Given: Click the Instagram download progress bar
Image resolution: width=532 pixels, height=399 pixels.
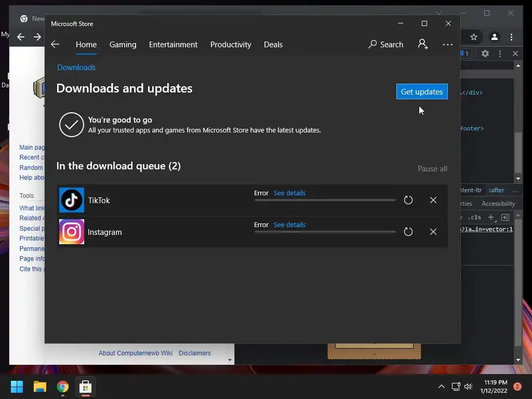Looking at the screenshot, I should click(x=325, y=232).
